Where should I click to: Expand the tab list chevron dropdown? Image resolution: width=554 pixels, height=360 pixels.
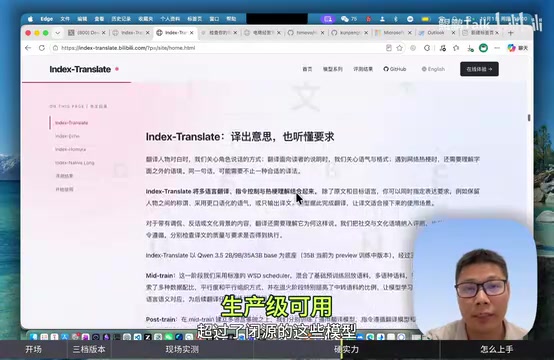click(58, 33)
